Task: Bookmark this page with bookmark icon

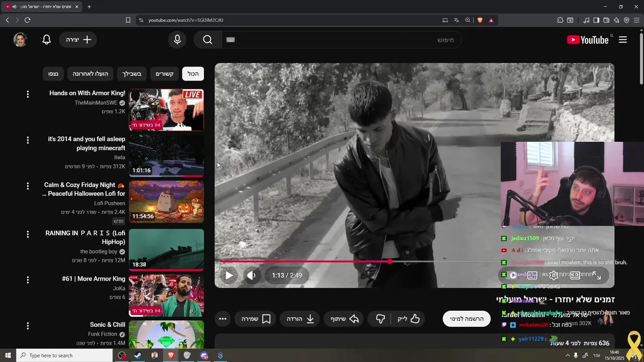Action: (x=128, y=20)
